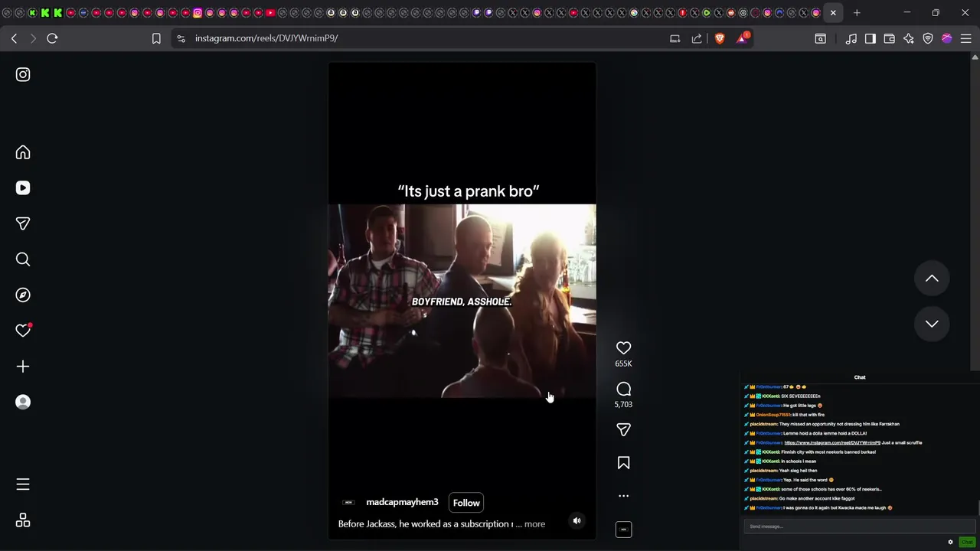
Task: Open the Brave VPN shield icon
Action: click(928, 38)
